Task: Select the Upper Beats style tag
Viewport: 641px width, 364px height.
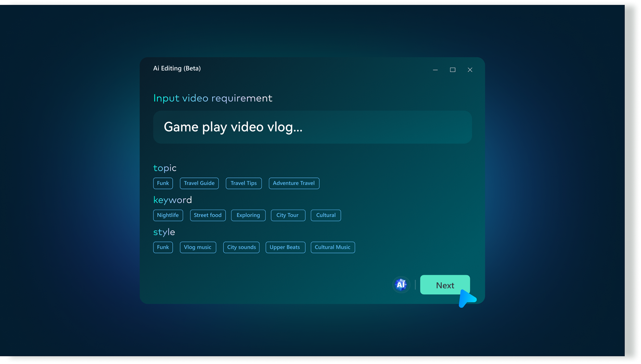Action: click(x=285, y=247)
